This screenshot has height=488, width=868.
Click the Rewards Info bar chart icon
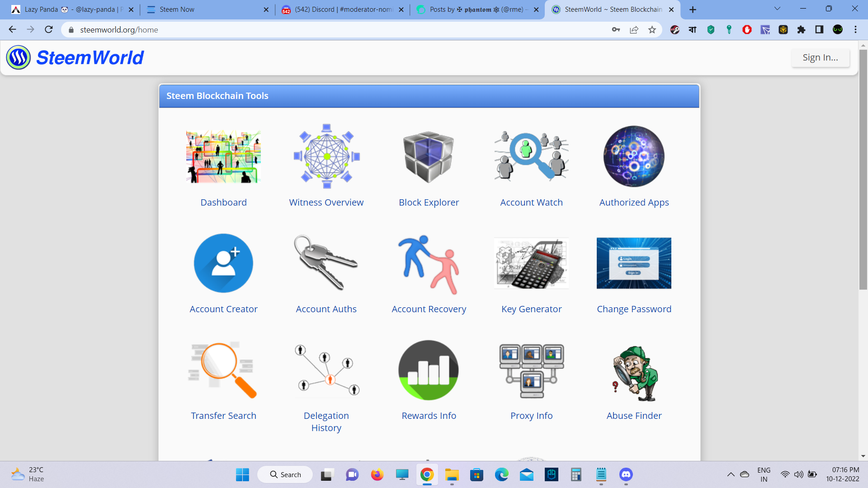pos(429,370)
